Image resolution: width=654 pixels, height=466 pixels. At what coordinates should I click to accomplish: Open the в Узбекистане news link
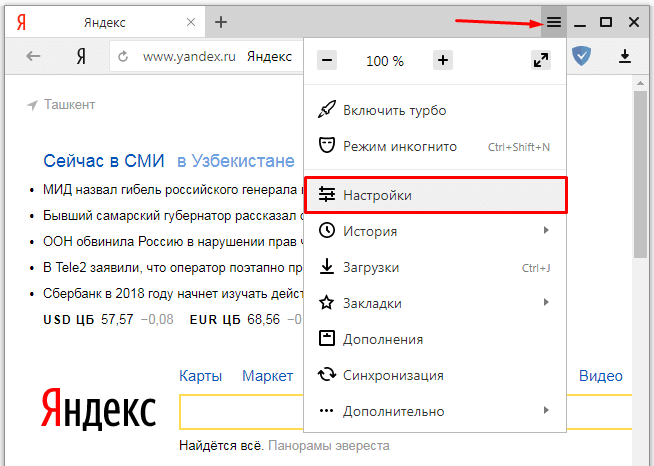coord(236,161)
